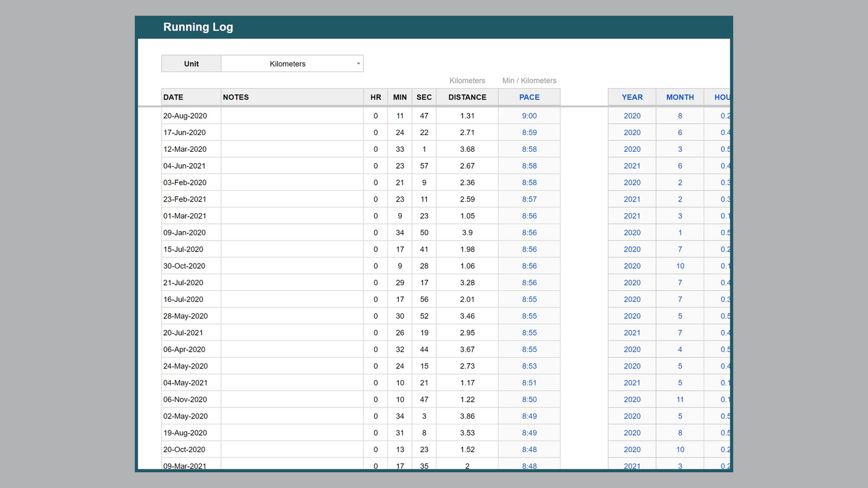Click the Unit label cell
The image size is (868, 488).
click(x=191, y=63)
